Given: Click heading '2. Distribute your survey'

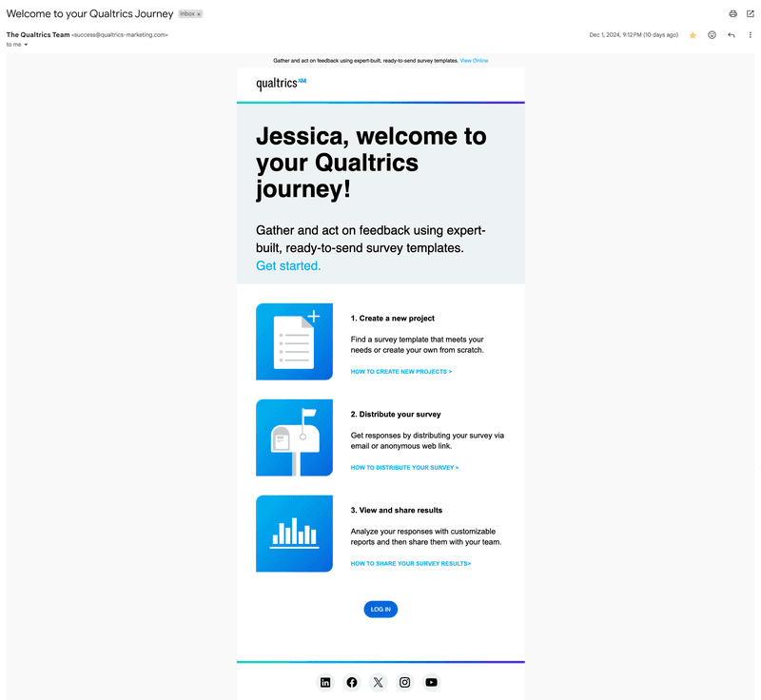Looking at the screenshot, I should pos(396,415).
